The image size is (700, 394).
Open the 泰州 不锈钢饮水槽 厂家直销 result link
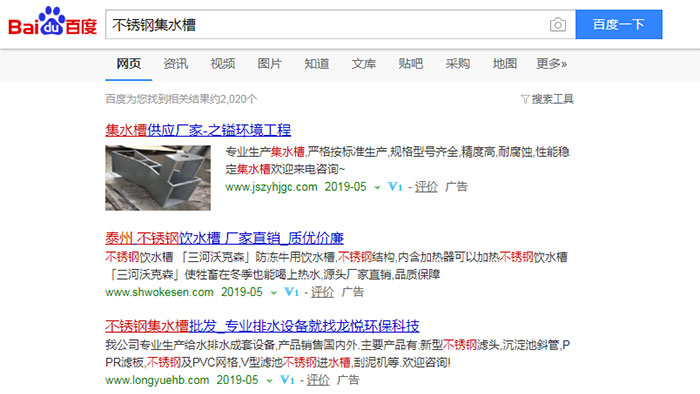[x=225, y=238]
